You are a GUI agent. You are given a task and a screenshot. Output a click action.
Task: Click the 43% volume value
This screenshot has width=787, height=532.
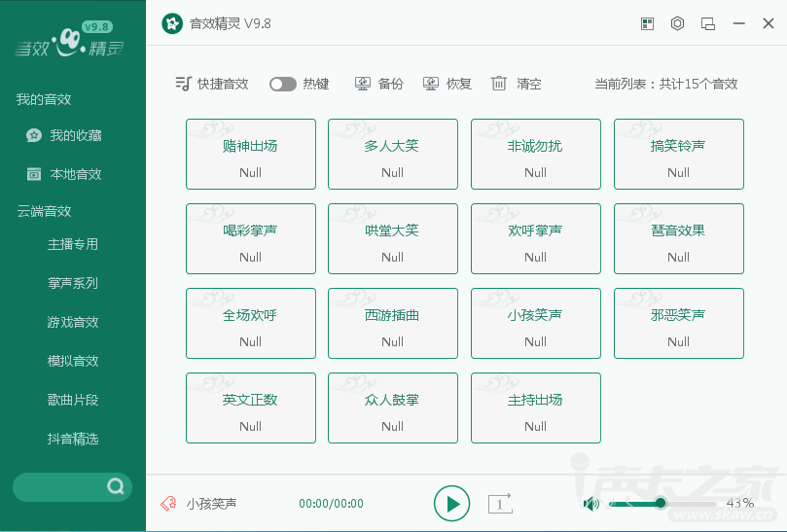tap(740, 503)
